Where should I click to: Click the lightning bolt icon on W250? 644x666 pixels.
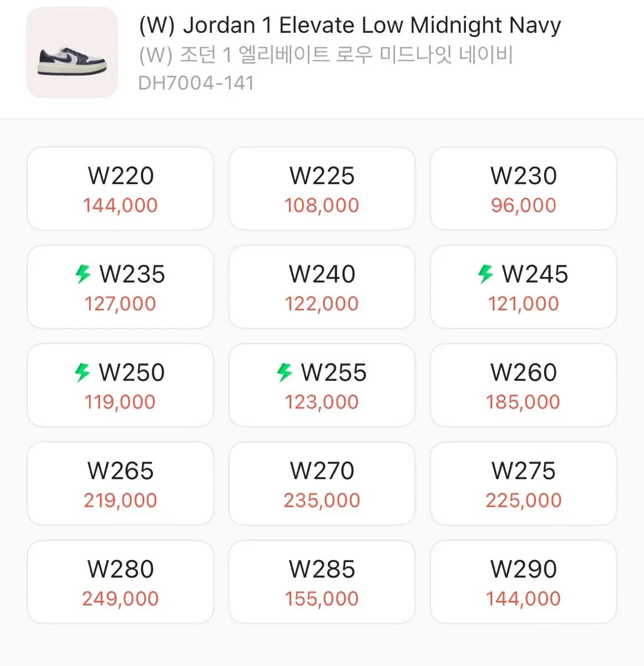[x=83, y=372]
